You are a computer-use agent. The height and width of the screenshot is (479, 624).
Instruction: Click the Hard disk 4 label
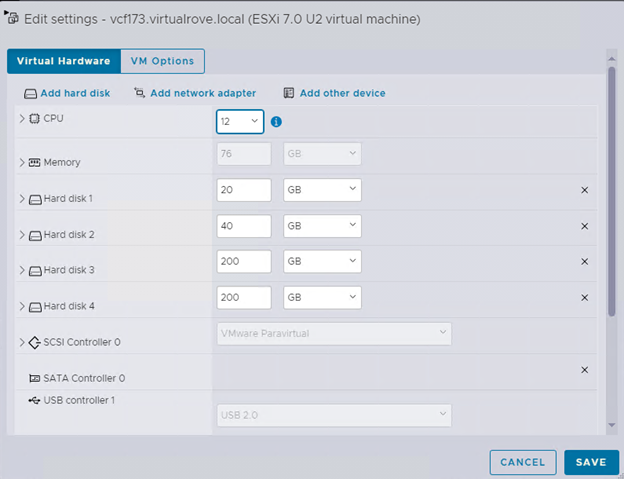(x=69, y=306)
